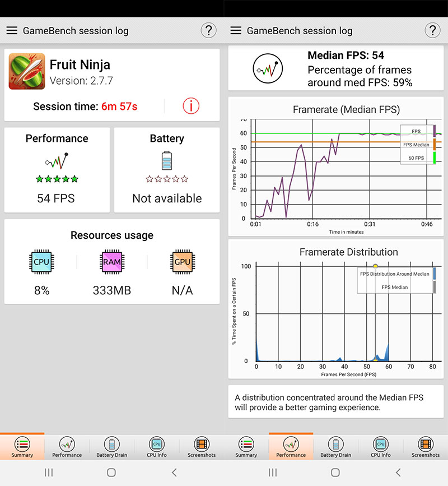Viewport: 448px width, 486px height.
Task: Tap Framerate Distribution chart title
Action: (349, 252)
